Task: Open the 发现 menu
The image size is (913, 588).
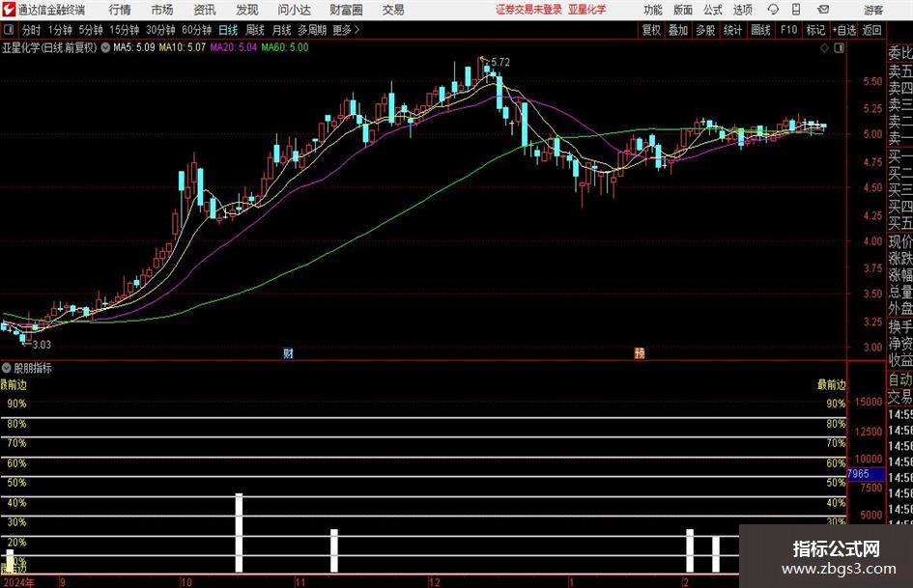Action: coord(247,10)
